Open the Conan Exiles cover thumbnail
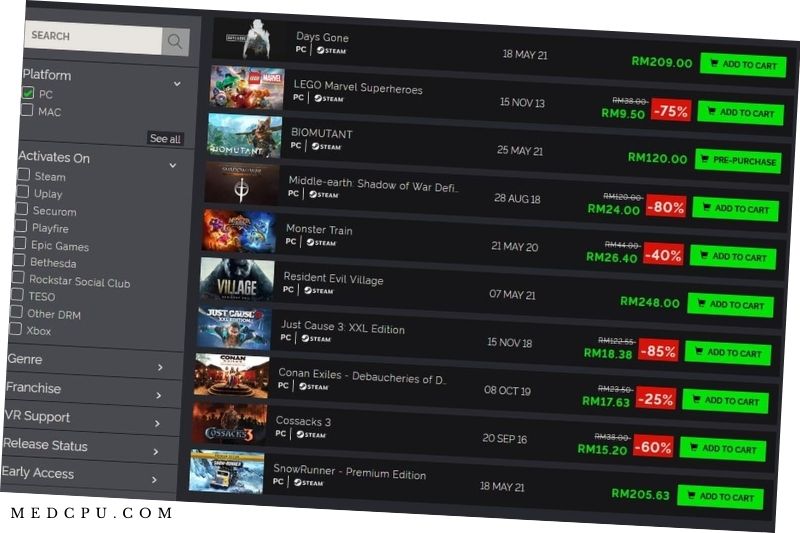 [232, 376]
